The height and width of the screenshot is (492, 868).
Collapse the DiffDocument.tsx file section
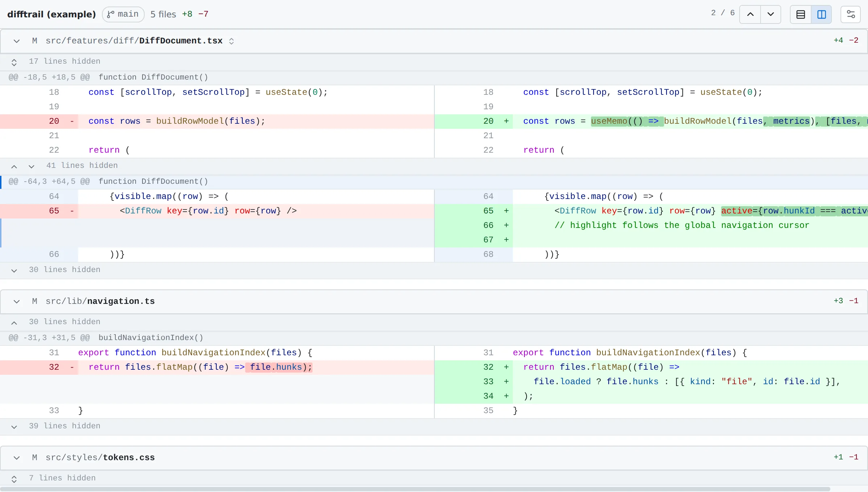[x=17, y=41]
